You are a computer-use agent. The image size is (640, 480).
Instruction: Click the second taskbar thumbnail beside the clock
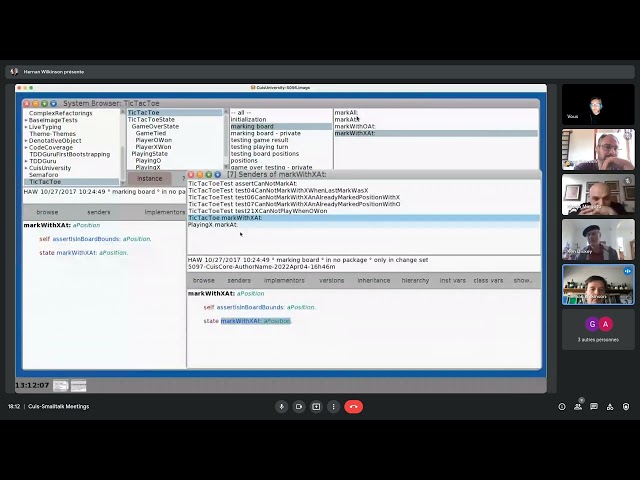[78, 385]
